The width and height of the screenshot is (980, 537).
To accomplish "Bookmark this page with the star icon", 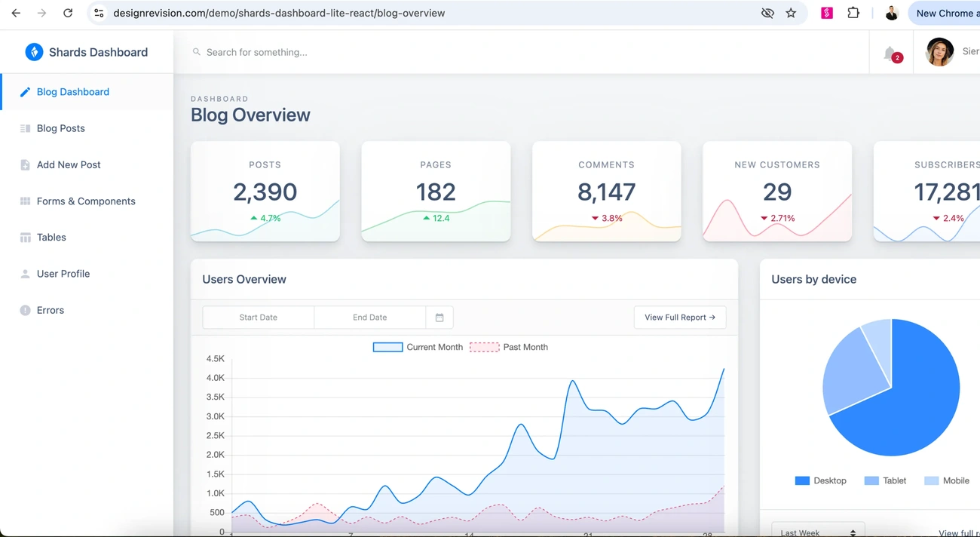I will [x=791, y=13].
